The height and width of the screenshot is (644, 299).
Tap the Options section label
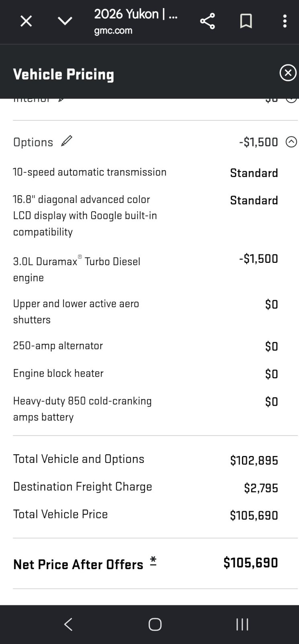(33, 142)
